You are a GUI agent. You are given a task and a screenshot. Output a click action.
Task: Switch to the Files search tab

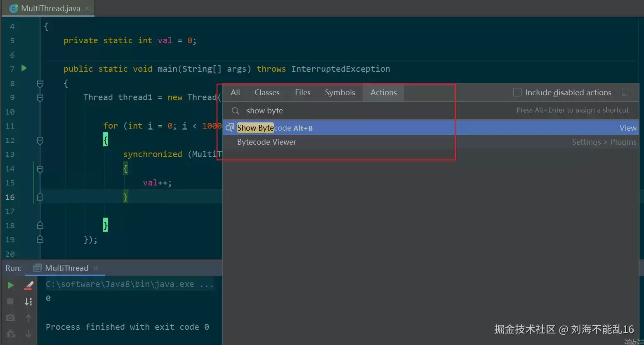[x=302, y=92]
